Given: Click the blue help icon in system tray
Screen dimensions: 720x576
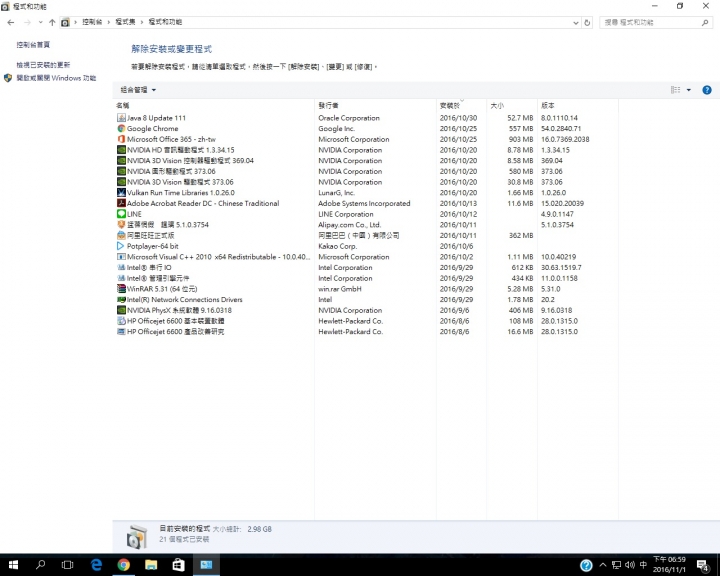Looking at the screenshot, I should coord(586,565).
